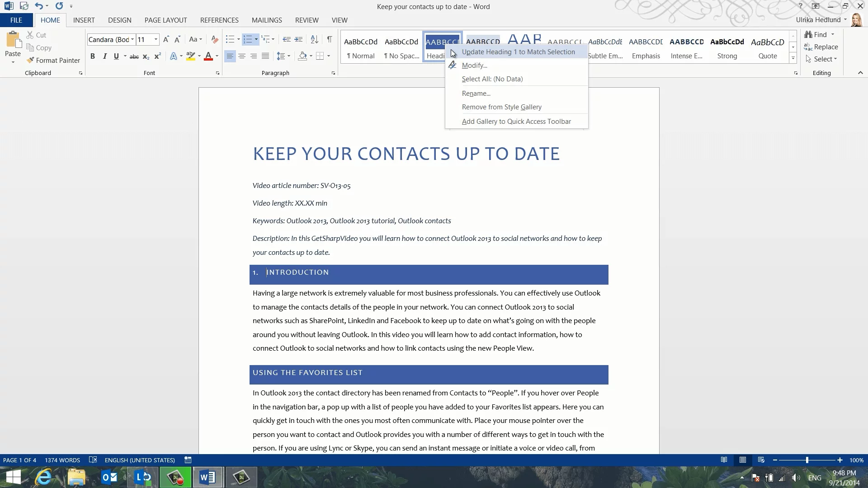Click the Strikethrough formatting icon
The width and height of the screenshot is (868, 488).
pyautogui.click(x=134, y=56)
